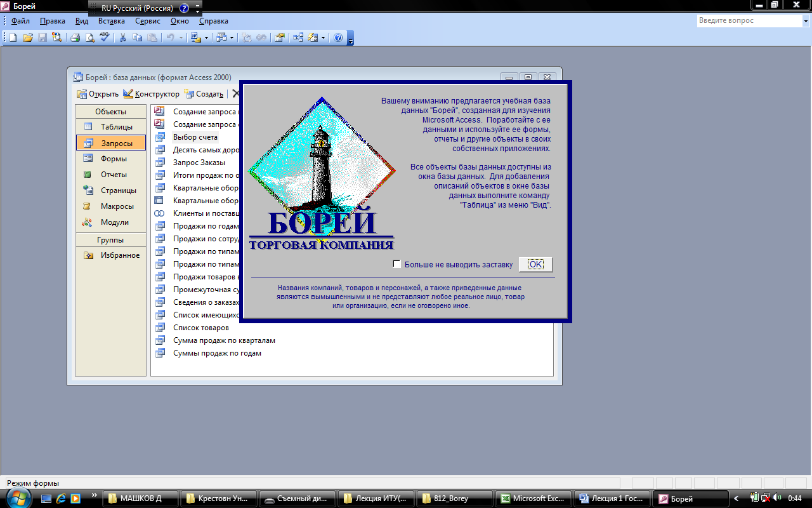Image resolution: width=812 pixels, height=508 pixels.
Task: Click Internet Explorer quick launch icon
Action: pos(61,498)
